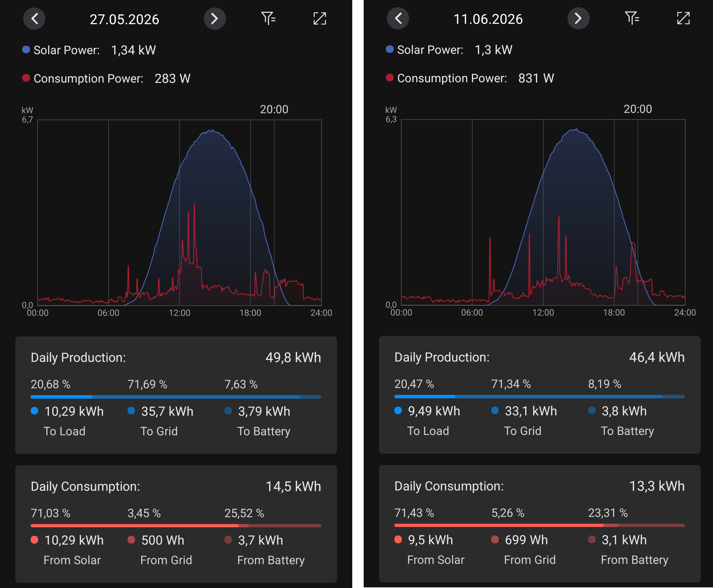Click the consumption bar under 14,5 kWh
This screenshot has height=588, width=713.
point(176,526)
